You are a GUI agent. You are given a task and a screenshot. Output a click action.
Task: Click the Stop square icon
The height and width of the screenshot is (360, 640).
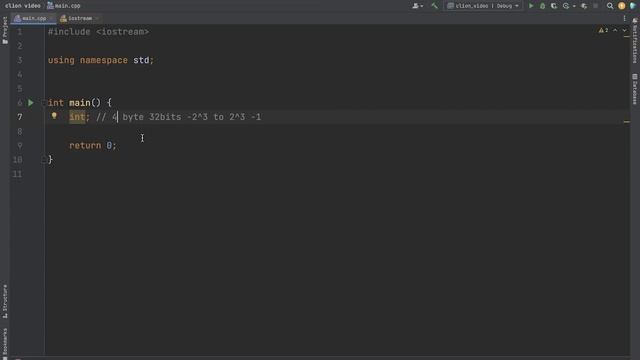click(x=596, y=6)
